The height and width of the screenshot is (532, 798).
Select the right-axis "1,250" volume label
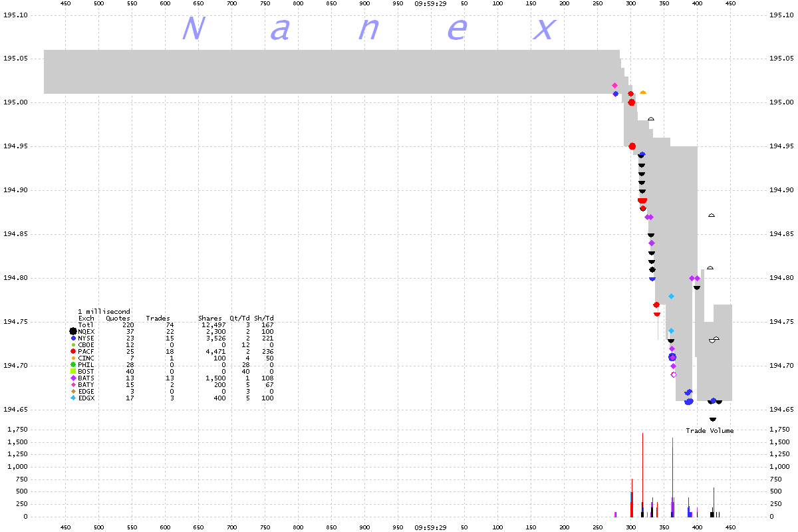point(781,454)
